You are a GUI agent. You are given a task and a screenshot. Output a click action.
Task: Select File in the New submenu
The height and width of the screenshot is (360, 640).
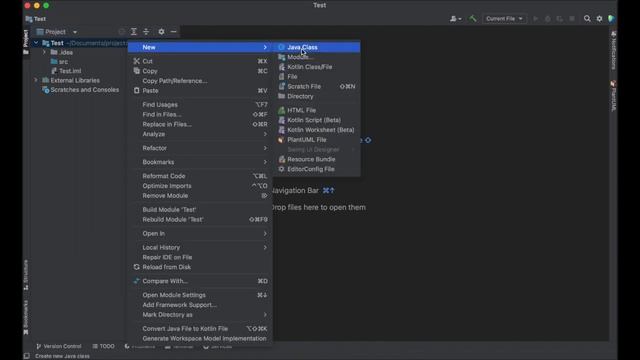[316, 77]
